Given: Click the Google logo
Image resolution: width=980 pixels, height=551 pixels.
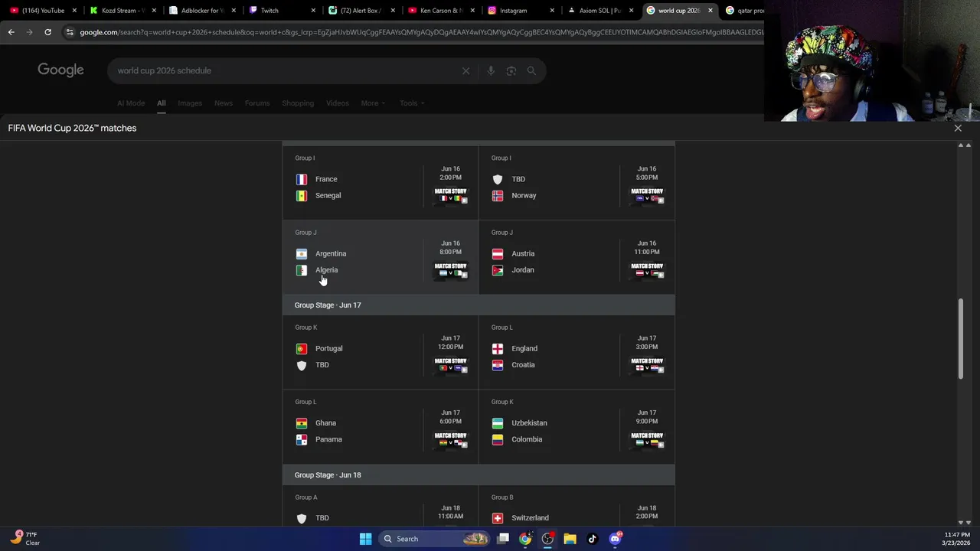Looking at the screenshot, I should coord(60,70).
